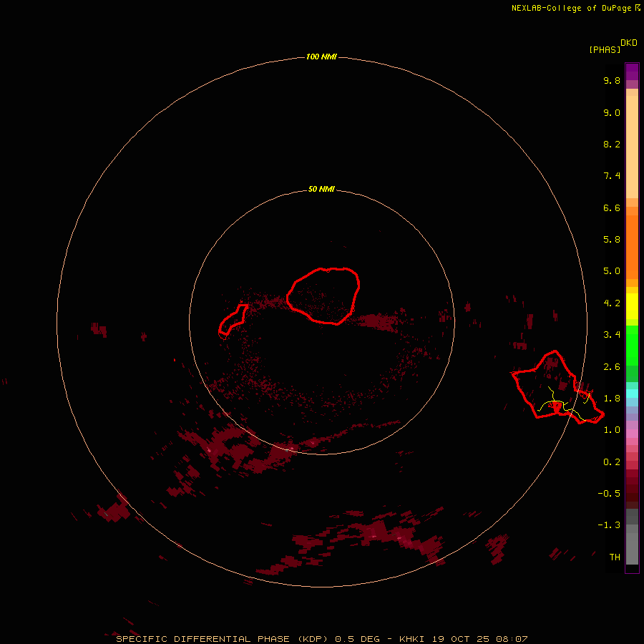Image resolution: width=644 pixels, height=644 pixels.
Task: Click the DKD legend header
Action: (x=629, y=42)
